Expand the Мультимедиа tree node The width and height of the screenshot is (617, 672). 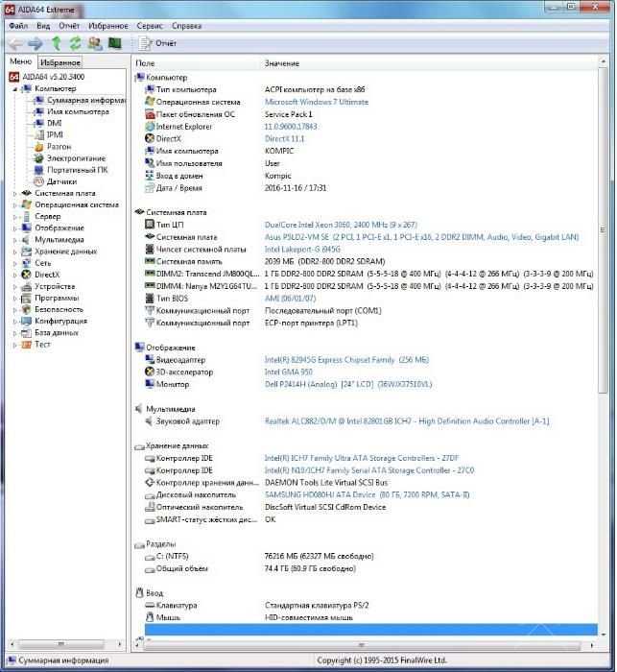click(15, 240)
